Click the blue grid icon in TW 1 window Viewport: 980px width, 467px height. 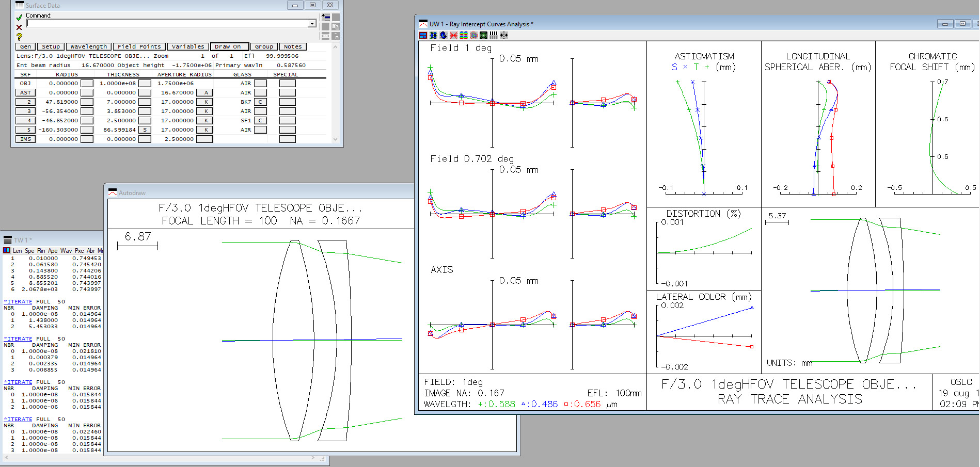pos(7,250)
